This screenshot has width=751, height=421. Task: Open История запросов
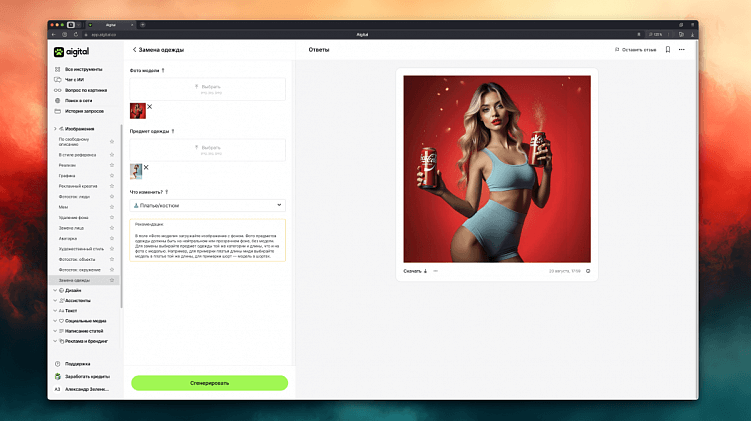(x=84, y=111)
